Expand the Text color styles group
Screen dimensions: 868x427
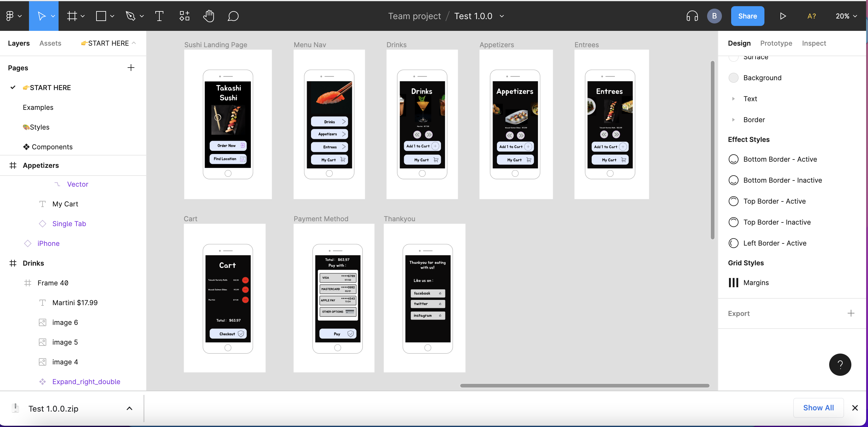pyautogui.click(x=733, y=99)
